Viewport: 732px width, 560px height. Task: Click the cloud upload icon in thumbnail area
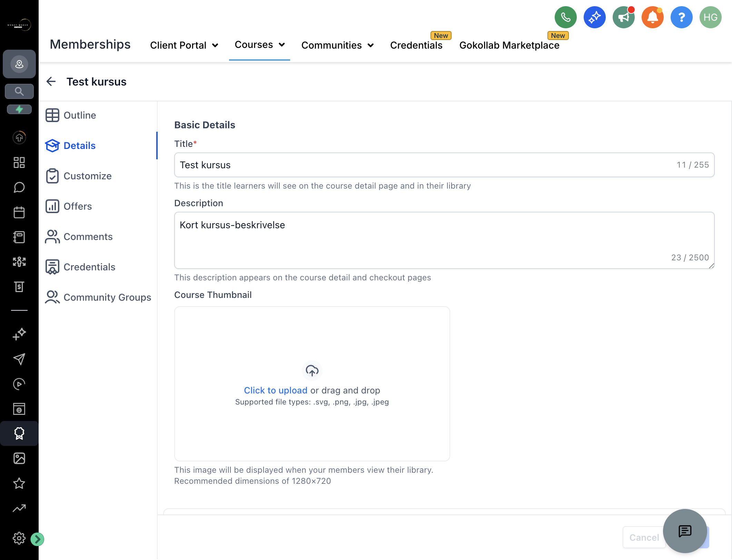(x=312, y=371)
